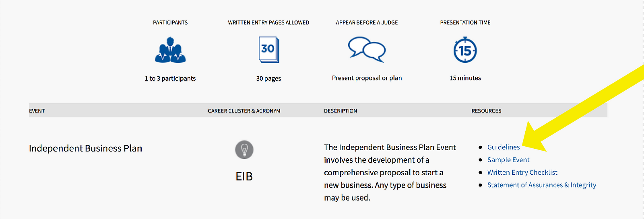
Task: Click the '1 to 3 participants' caption
Action: 170,78
